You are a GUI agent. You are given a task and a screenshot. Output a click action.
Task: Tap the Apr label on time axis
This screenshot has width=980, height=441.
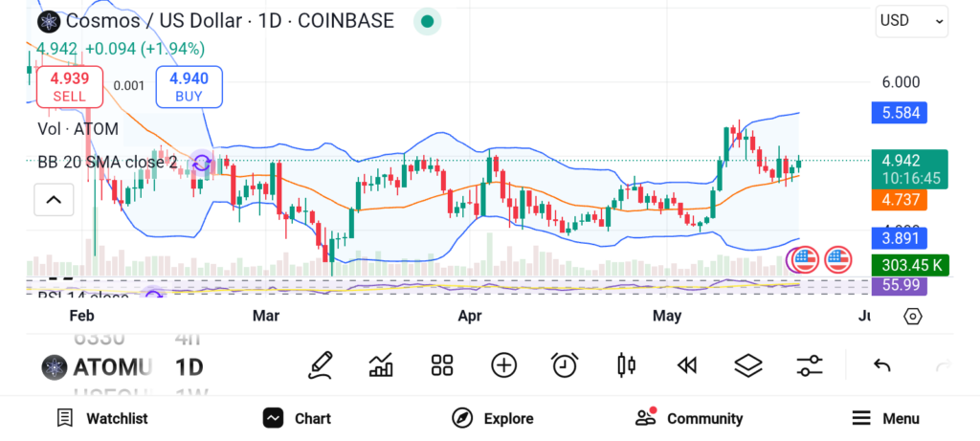tap(469, 316)
